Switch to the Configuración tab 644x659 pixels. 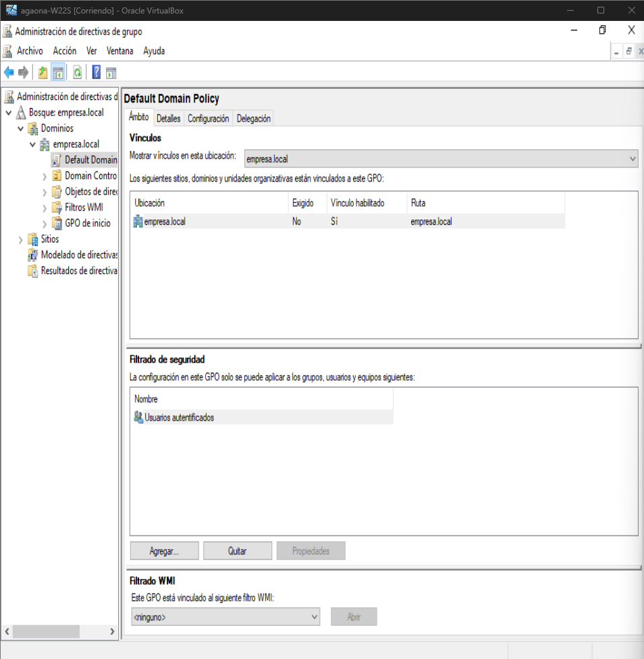pyautogui.click(x=208, y=118)
